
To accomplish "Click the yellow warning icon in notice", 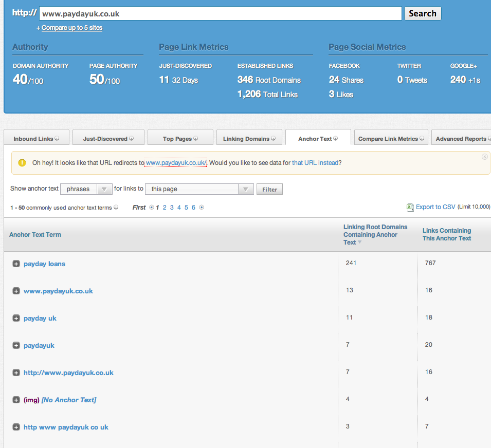I will click(x=22, y=163).
